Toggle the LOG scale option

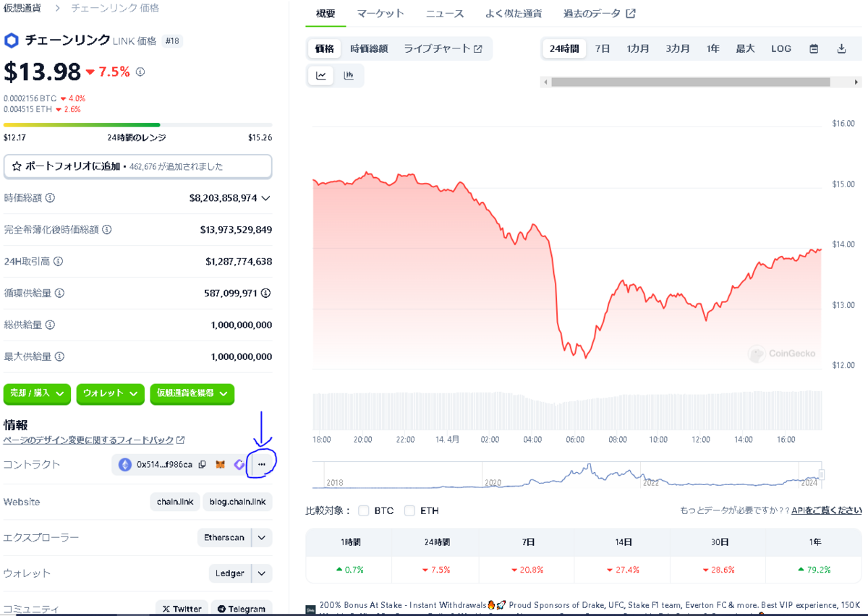click(781, 49)
